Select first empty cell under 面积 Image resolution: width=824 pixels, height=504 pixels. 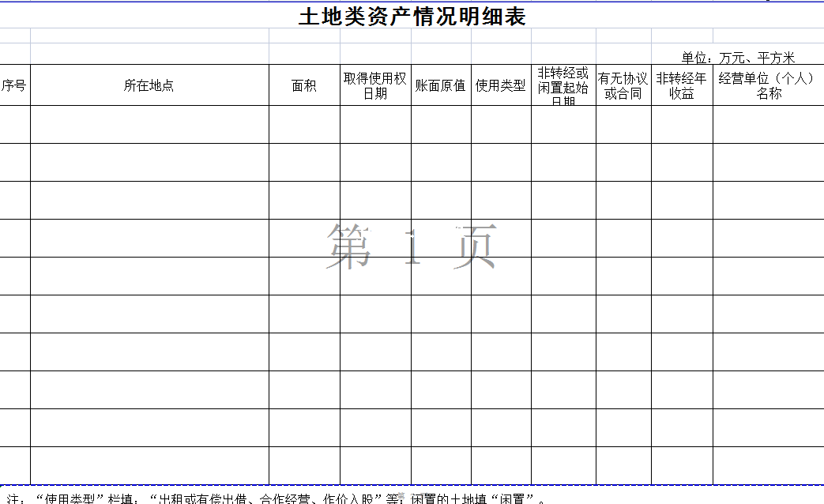coord(304,124)
